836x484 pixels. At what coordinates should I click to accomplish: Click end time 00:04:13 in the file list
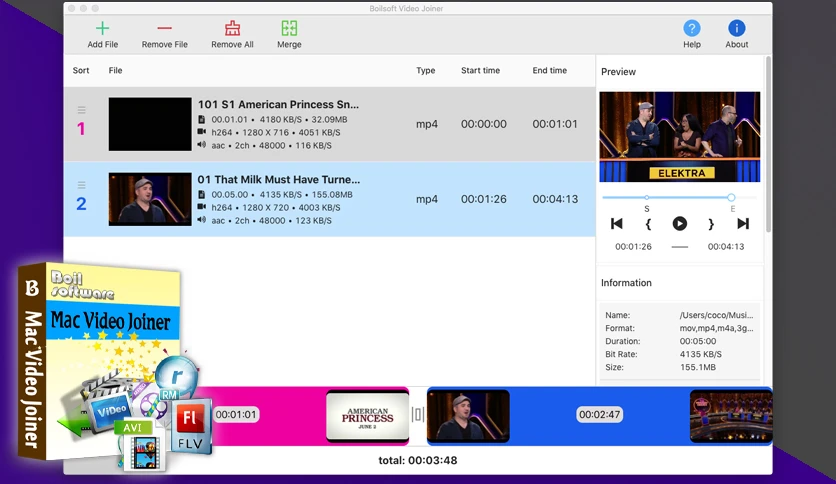click(x=554, y=199)
